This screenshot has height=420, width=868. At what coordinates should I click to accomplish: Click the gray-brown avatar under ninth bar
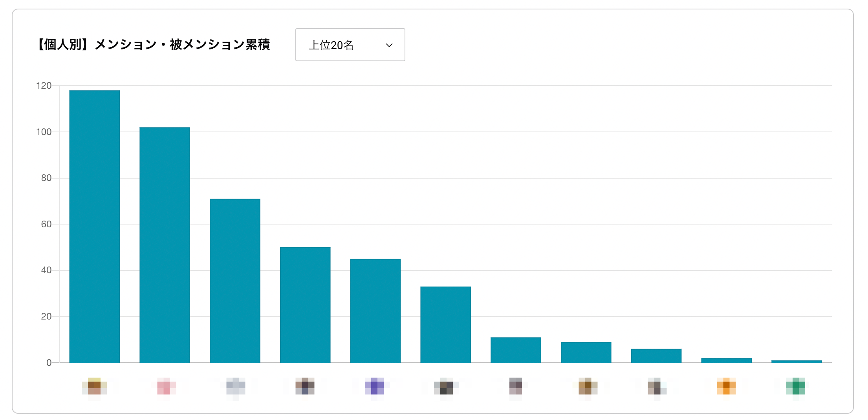coord(657,387)
